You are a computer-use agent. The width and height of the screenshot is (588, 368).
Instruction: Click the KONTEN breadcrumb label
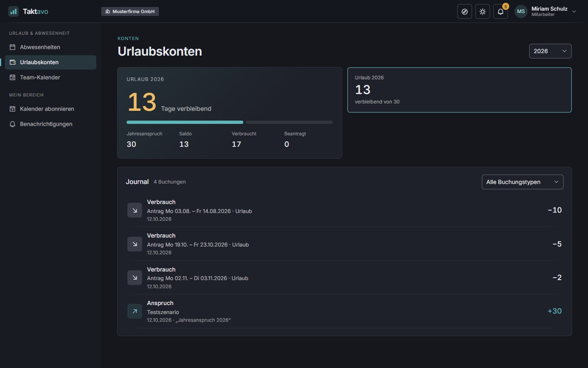coord(128,38)
